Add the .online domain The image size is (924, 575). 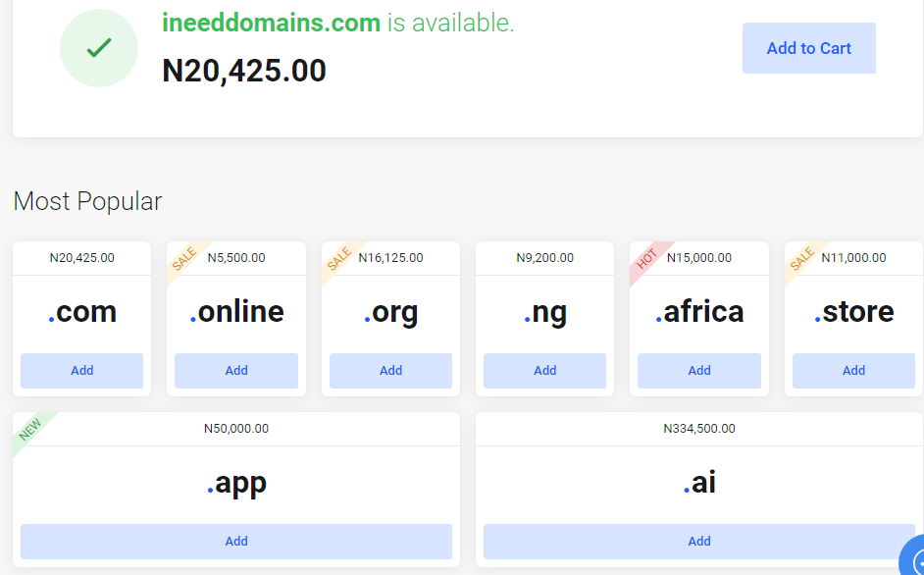tap(236, 371)
